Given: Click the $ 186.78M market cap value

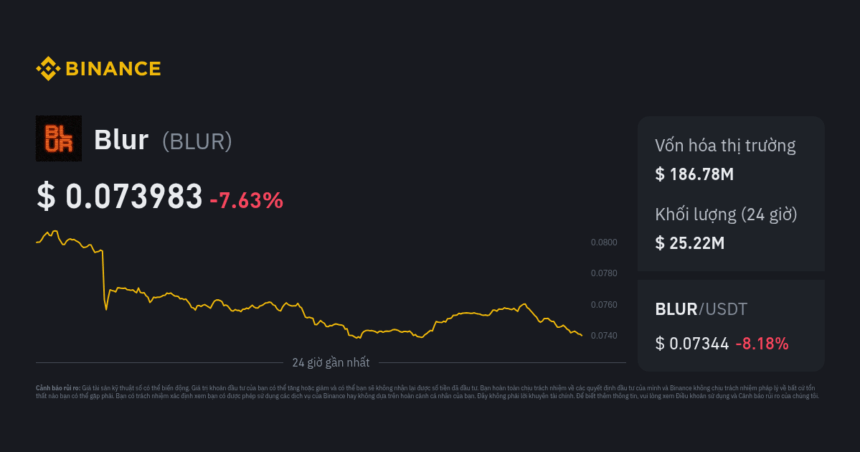Looking at the screenshot, I should click(694, 174).
